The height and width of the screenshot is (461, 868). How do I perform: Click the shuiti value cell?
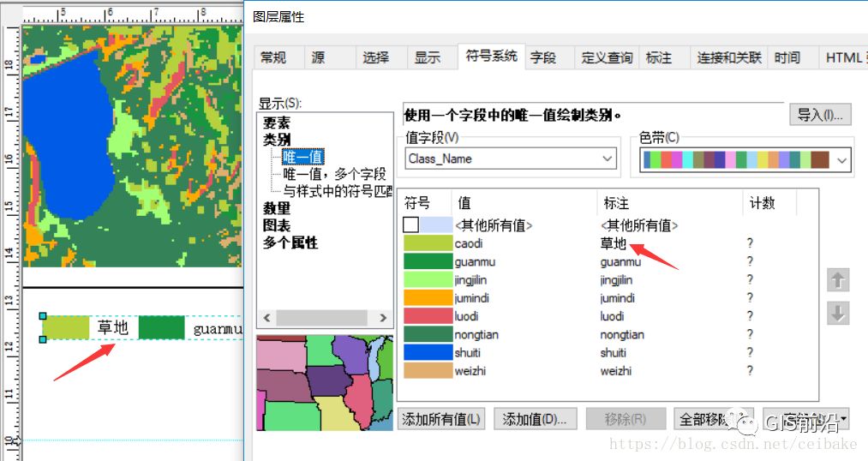click(467, 352)
